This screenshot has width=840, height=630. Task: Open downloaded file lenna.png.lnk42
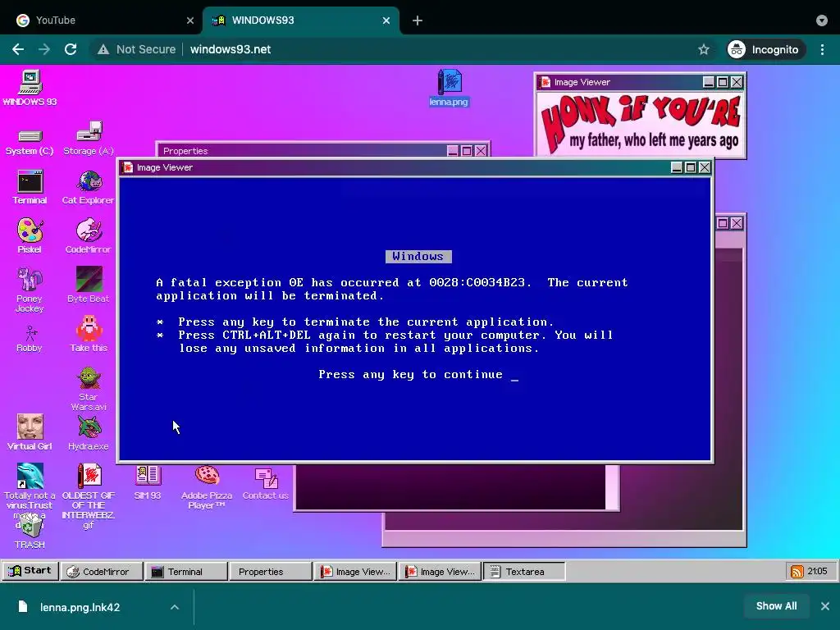[80, 607]
